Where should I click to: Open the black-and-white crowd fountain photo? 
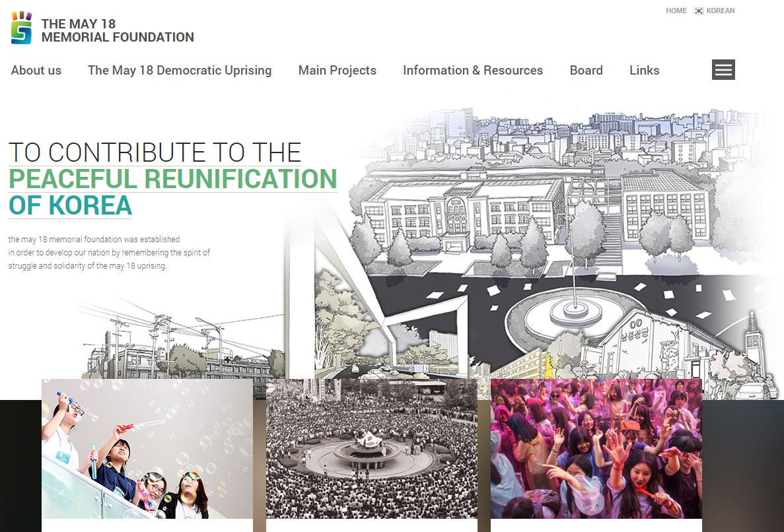pyautogui.click(x=371, y=449)
